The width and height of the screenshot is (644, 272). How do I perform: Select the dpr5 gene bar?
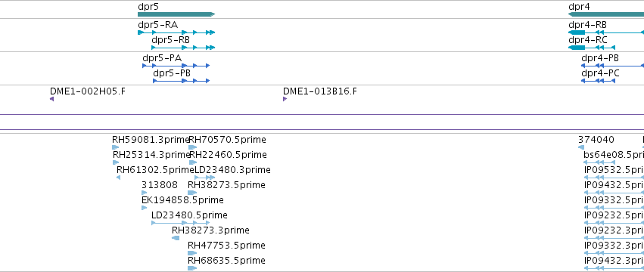[176, 14]
